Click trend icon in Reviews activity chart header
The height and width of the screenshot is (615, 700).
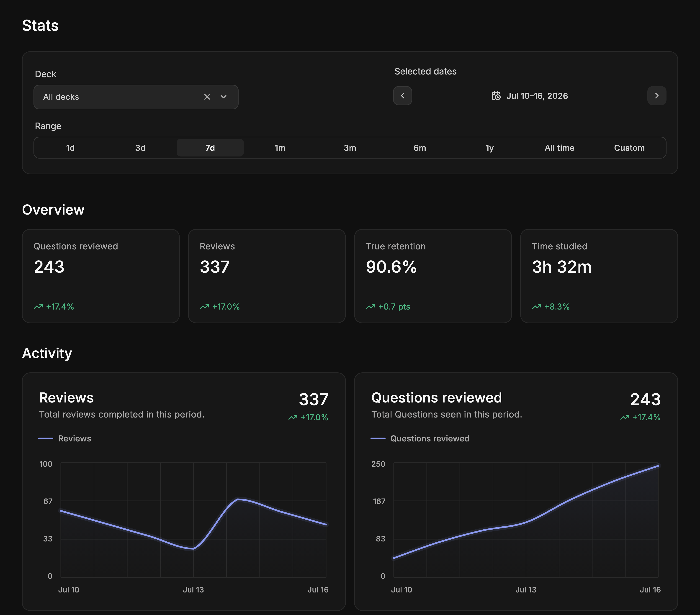tap(293, 417)
